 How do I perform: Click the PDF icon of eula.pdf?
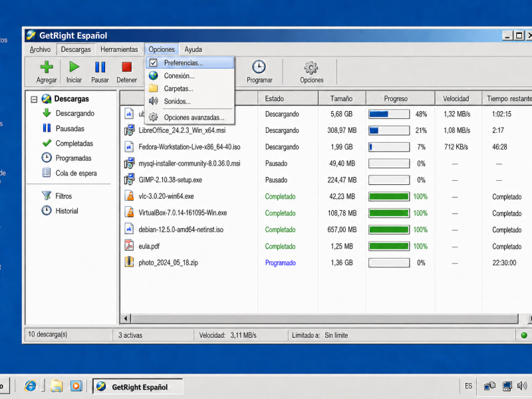(x=129, y=245)
